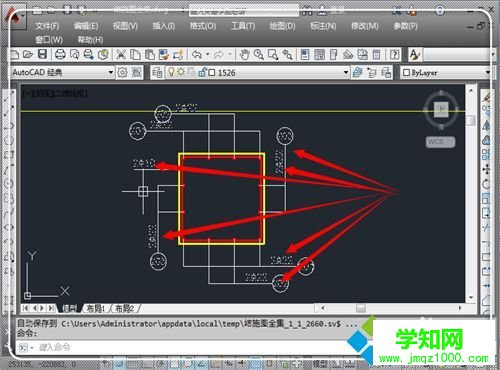Click the Plot printer icon
The height and width of the screenshot is (370, 500).
click(x=60, y=54)
